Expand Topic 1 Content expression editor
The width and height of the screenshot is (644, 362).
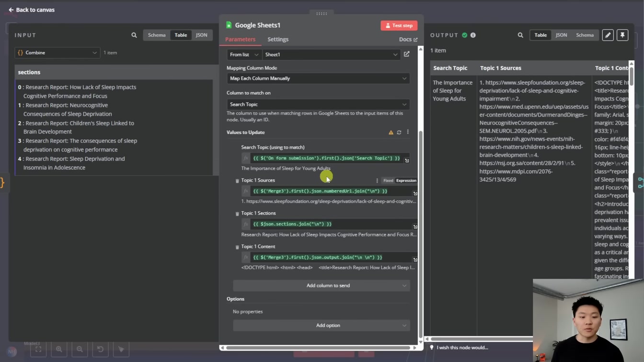click(415, 260)
